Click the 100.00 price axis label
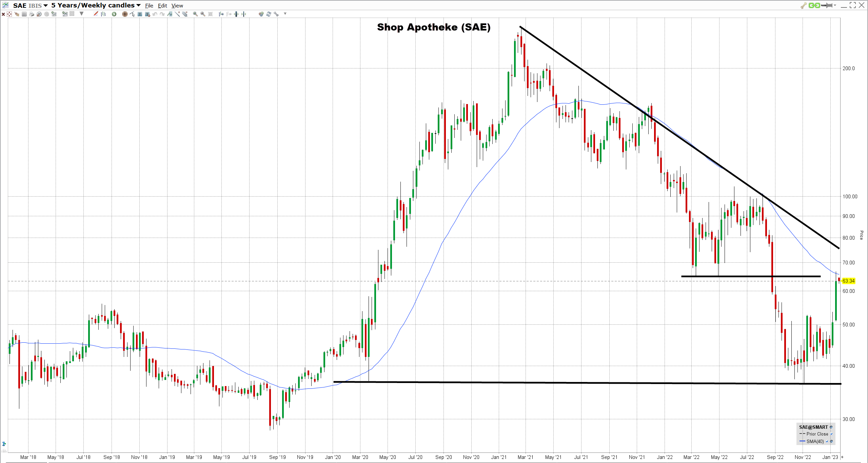 [850, 197]
